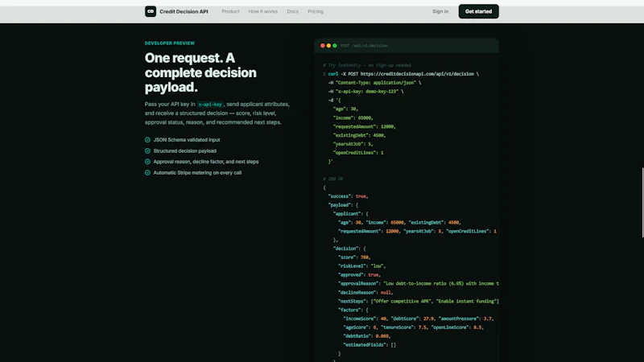Click the "success": true line
The width and height of the screenshot is (644, 362).
(348, 196)
